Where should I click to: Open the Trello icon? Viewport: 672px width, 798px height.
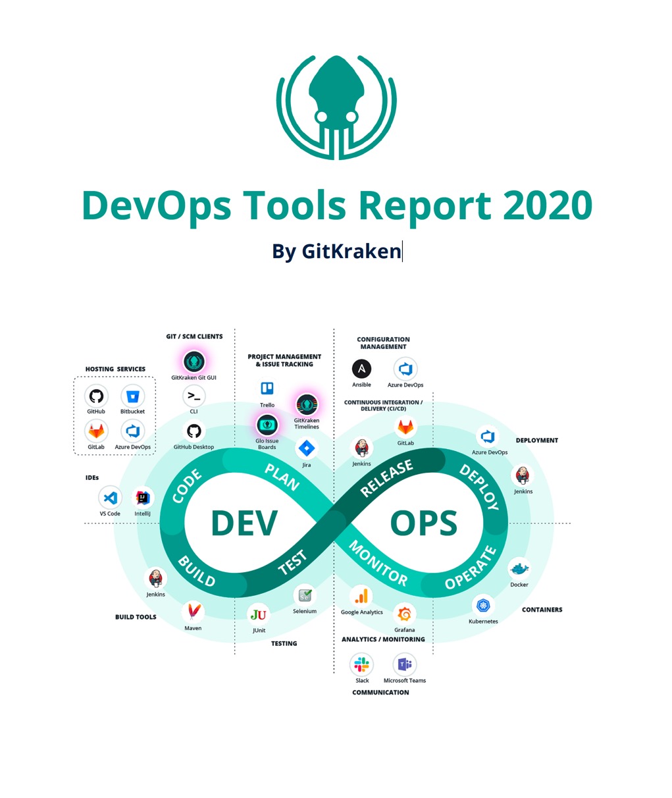coord(267,388)
